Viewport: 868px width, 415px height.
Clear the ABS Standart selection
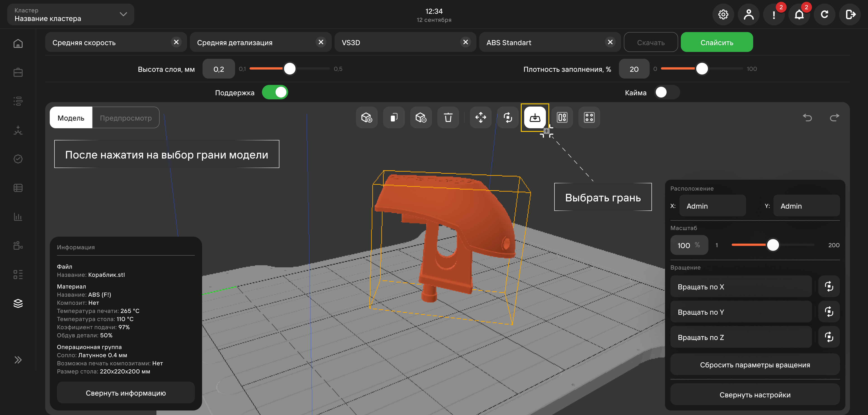[610, 42]
